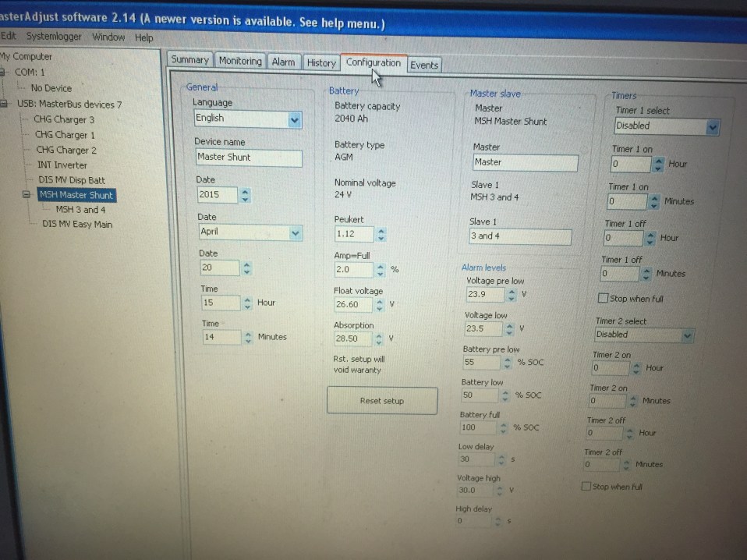Select CHG Charger 3 in device tree

coord(64,119)
